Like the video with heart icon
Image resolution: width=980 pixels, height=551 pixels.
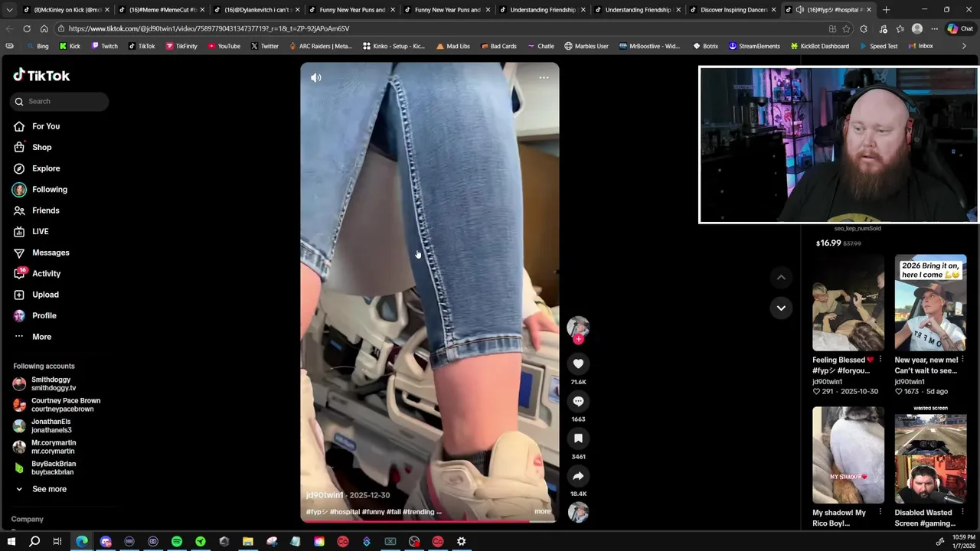click(x=578, y=364)
